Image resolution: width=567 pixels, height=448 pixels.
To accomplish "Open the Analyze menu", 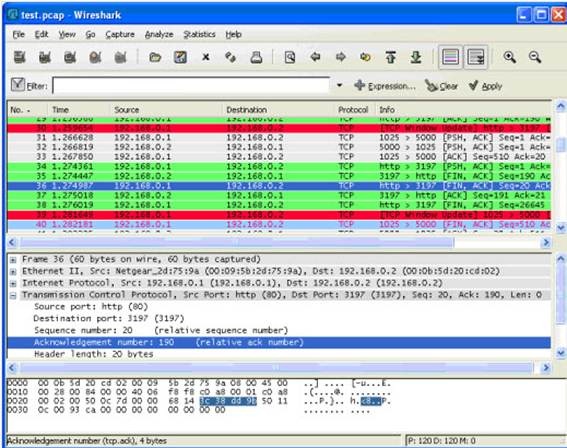I will pos(159,34).
